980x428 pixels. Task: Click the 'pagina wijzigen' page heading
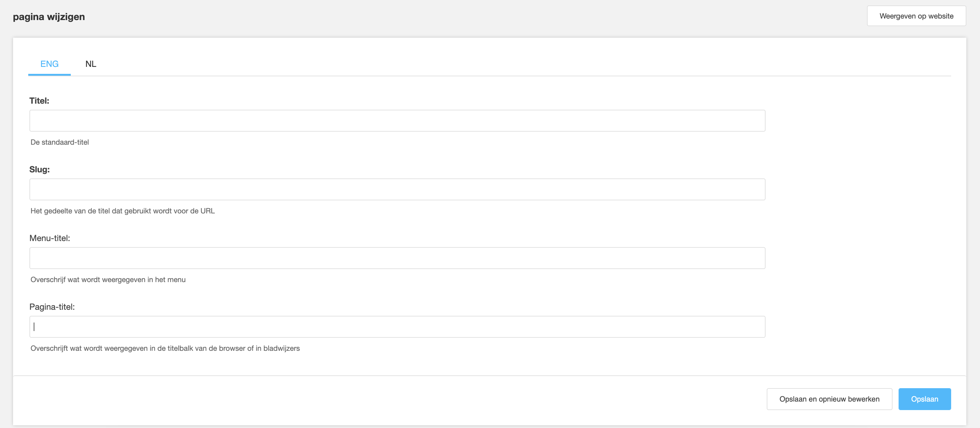49,17
